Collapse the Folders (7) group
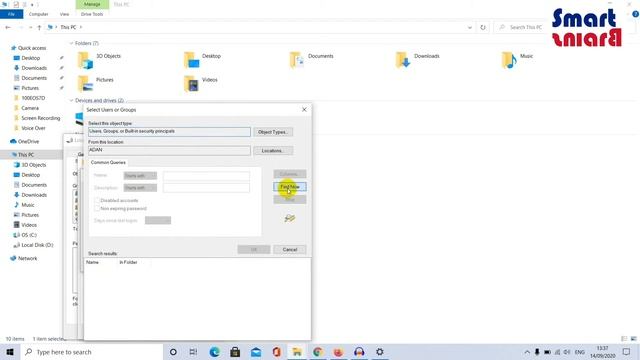Viewport: 640px width, 360px height. (x=71, y=43)
